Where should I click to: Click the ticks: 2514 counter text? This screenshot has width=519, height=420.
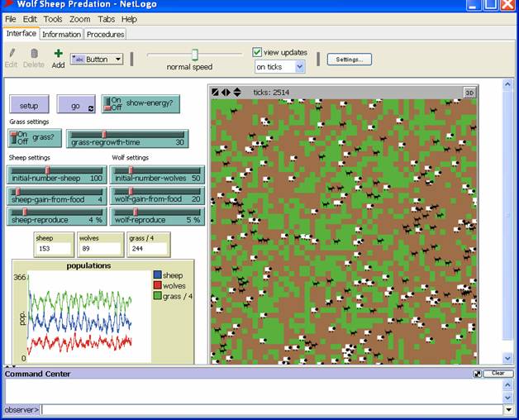(271, 93)
